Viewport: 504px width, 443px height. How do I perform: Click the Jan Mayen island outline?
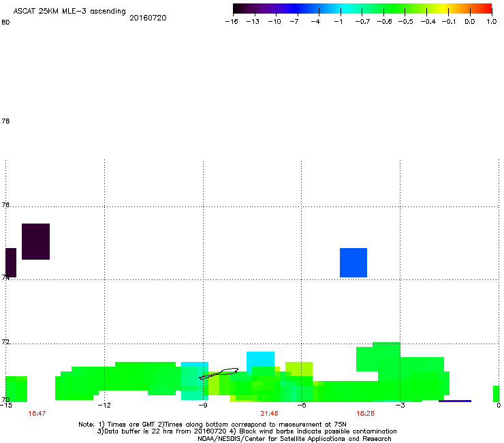[x=219, y=373]
